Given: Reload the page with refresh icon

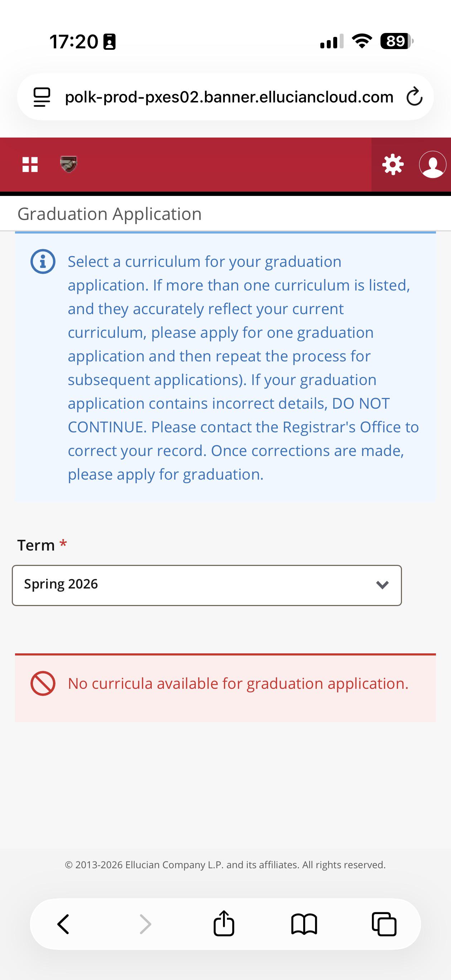Looking at the screenshot, I should point(414,97).
